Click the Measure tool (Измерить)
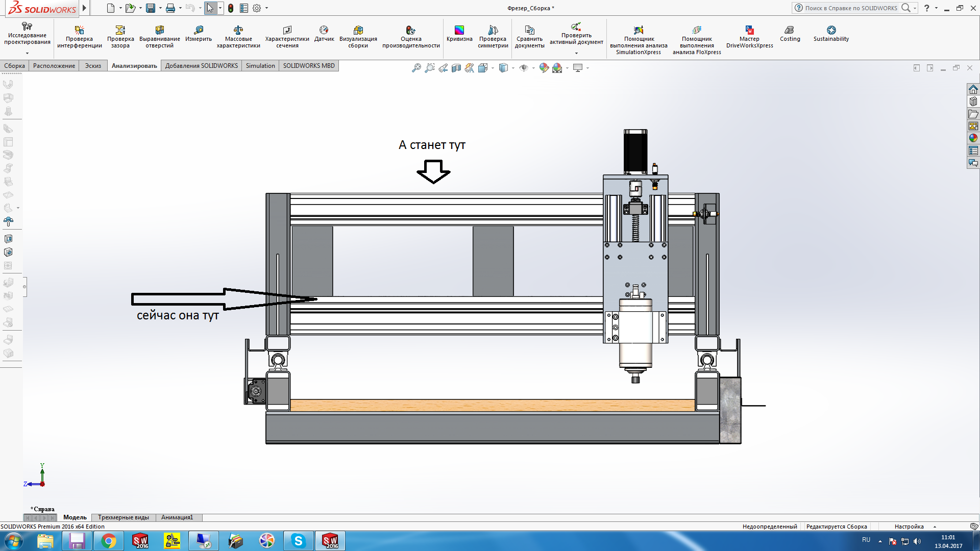The width and height of the screenshot is (980, 551). click(x=198, y=34)
